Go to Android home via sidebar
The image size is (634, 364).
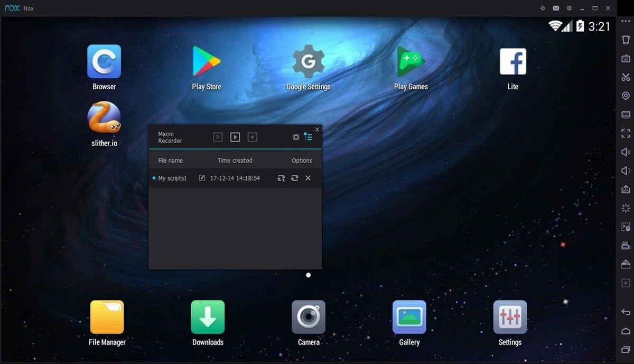[626, 331]
